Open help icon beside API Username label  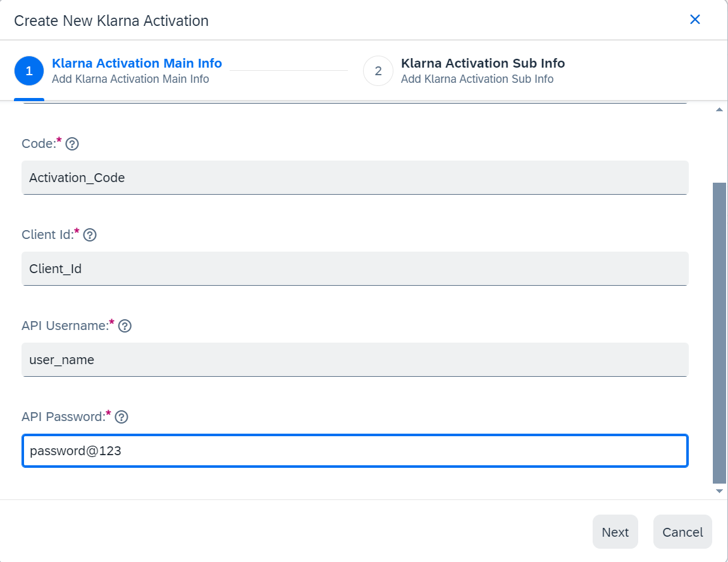[x=125, y=326]
